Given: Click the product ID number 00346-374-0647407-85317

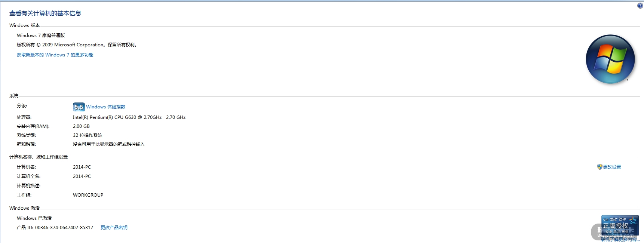Looking at the screenshot, I should 64,228.
